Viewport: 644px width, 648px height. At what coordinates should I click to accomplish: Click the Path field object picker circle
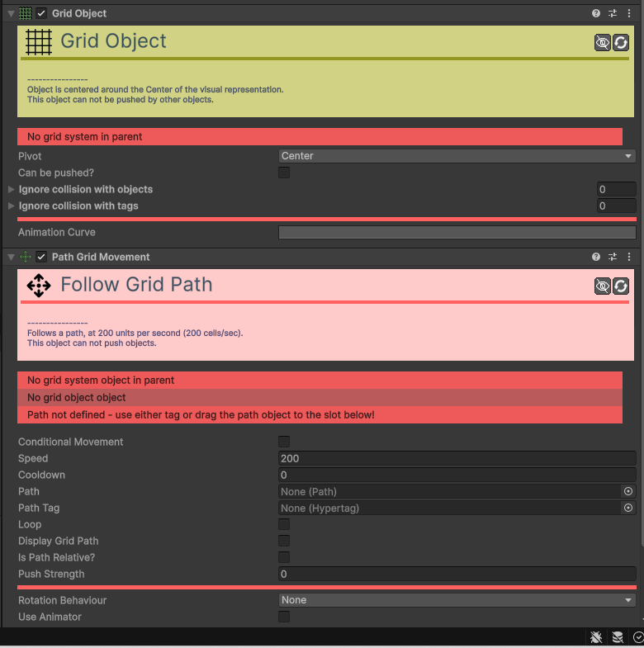click(x=628, y=491)
